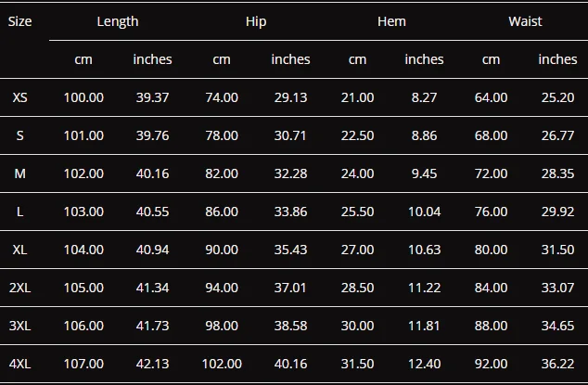Select the M size row label

point(19,173)
